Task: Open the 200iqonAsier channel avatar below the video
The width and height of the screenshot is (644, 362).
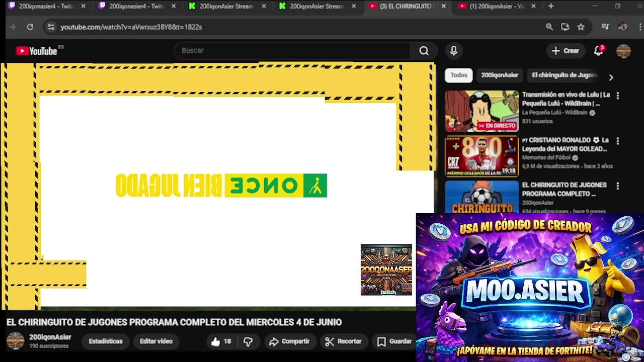Action: [15, 341]
